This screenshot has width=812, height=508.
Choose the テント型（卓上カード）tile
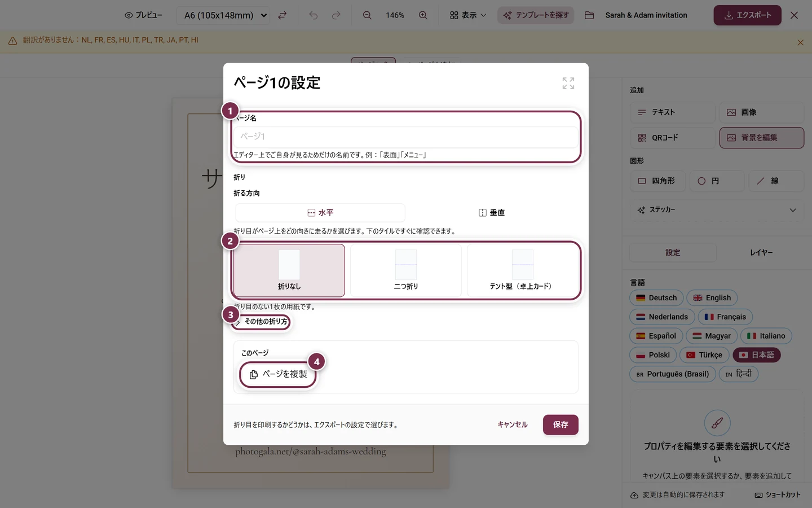(x=522, y=270)
